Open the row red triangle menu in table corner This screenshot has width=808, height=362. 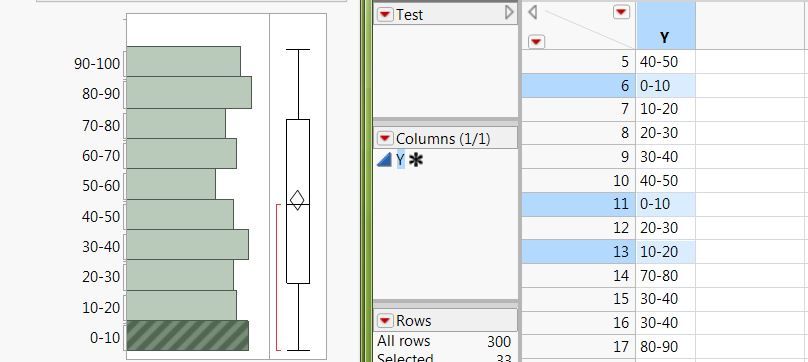pos(536,41)
